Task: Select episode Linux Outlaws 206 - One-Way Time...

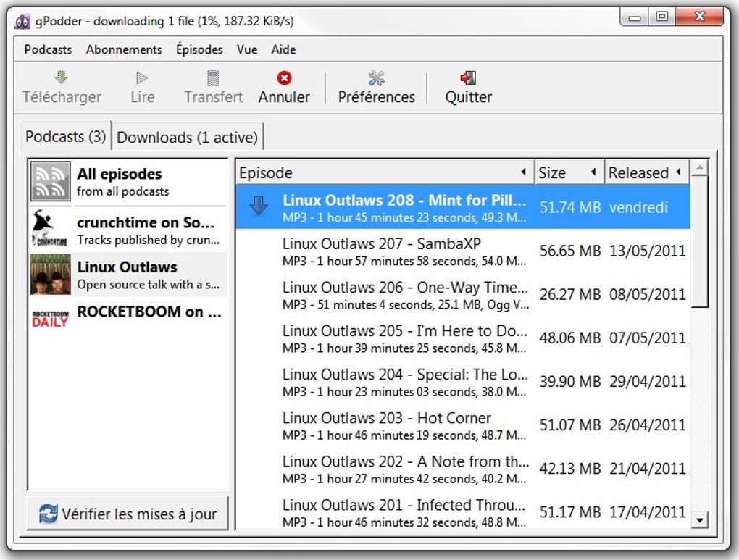Action: 463,295
